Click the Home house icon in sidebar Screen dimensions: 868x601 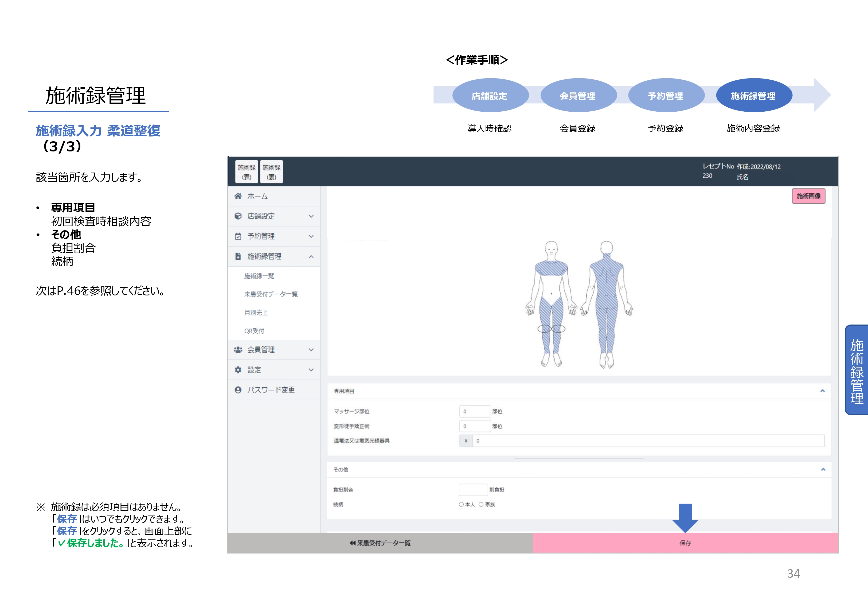coord(238,196)
